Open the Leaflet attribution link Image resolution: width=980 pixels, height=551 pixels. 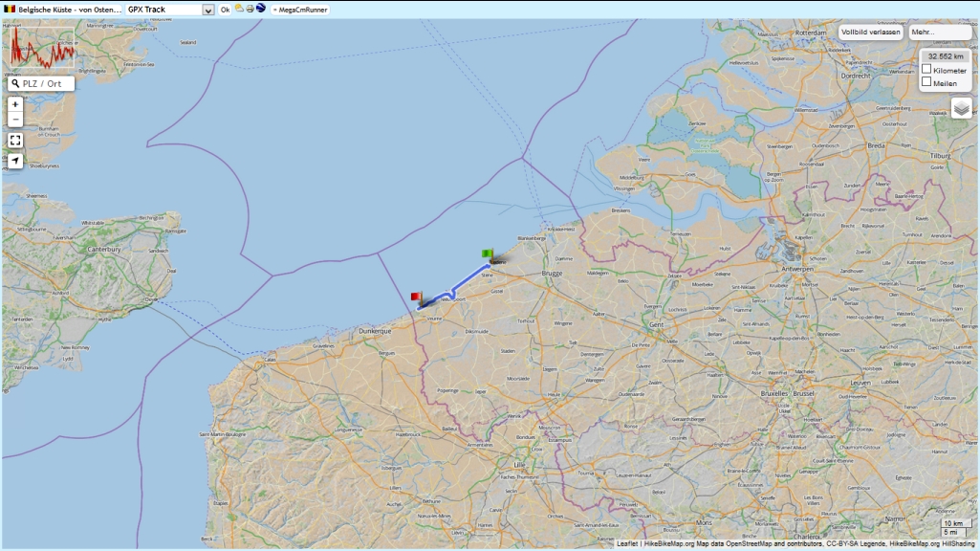(627, 544)
